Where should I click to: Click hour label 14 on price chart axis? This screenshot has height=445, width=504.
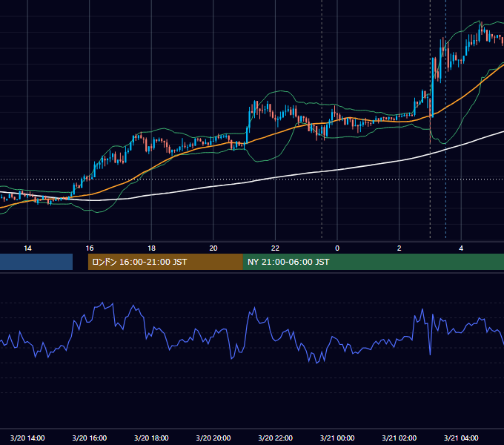[27, 248]
